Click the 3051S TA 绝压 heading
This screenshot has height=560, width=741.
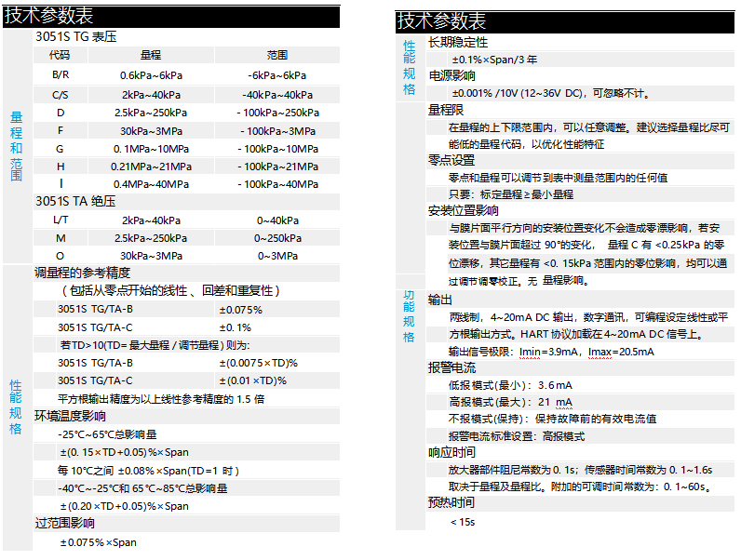pyautogui.click(x=75, y=201)
